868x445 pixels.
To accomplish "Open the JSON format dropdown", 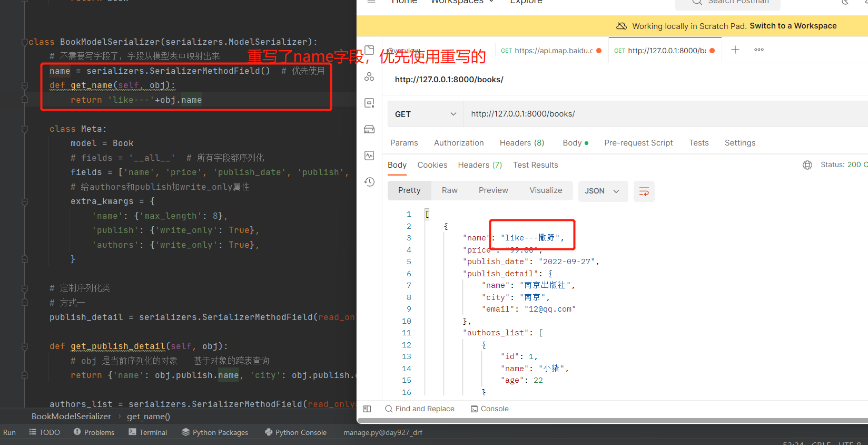I will click(x=603, y=191).
